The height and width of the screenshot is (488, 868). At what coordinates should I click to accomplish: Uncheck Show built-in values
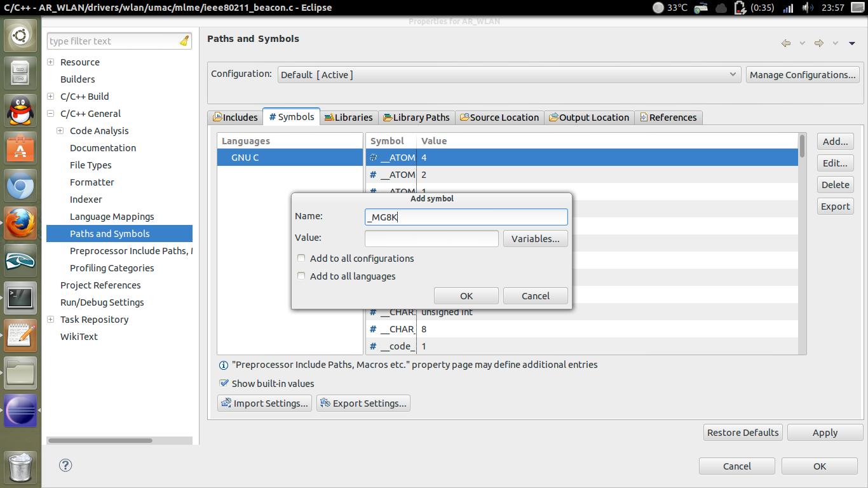pos(224,383)
